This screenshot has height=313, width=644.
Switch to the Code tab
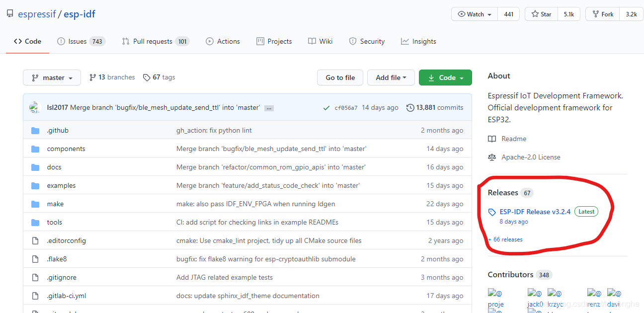[27, 41]
